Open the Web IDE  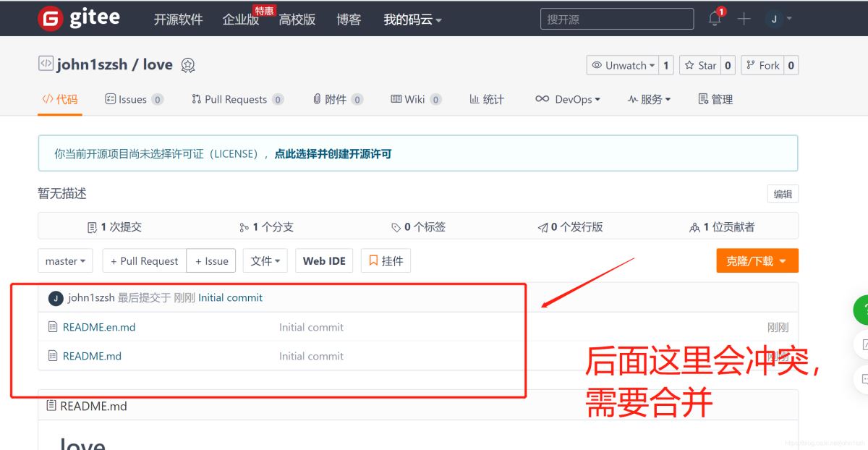pyautogui.click(x=324, y=261)
